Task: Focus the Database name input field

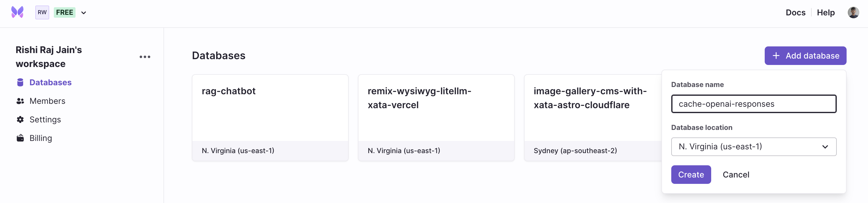Action: (753, 104)
